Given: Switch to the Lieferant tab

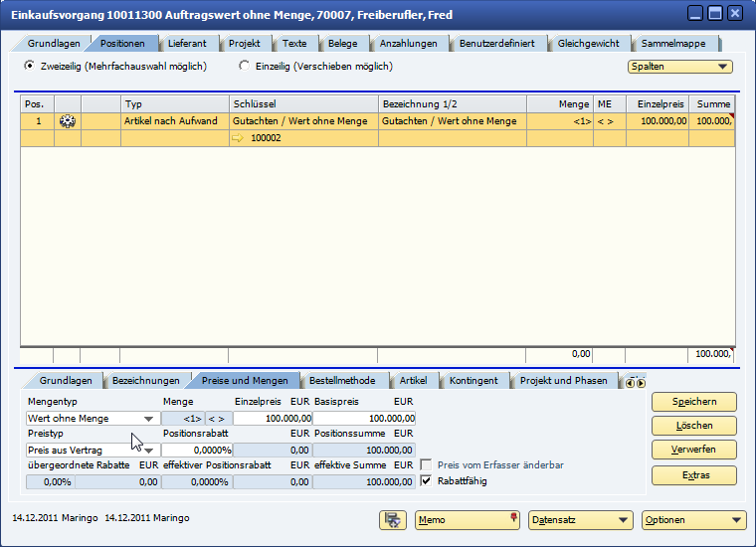Looking at the screenshot, I should pyautogui.click(x=187, y=44).
